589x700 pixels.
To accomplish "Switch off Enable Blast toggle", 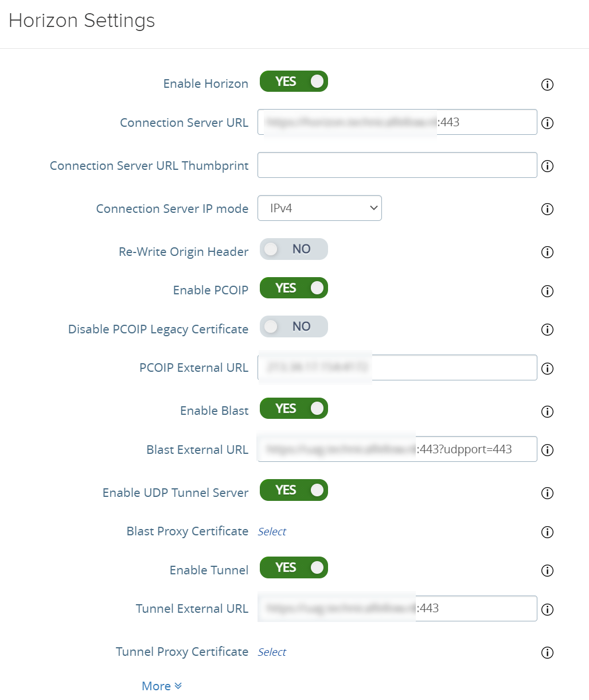I will tap(294, 409).
